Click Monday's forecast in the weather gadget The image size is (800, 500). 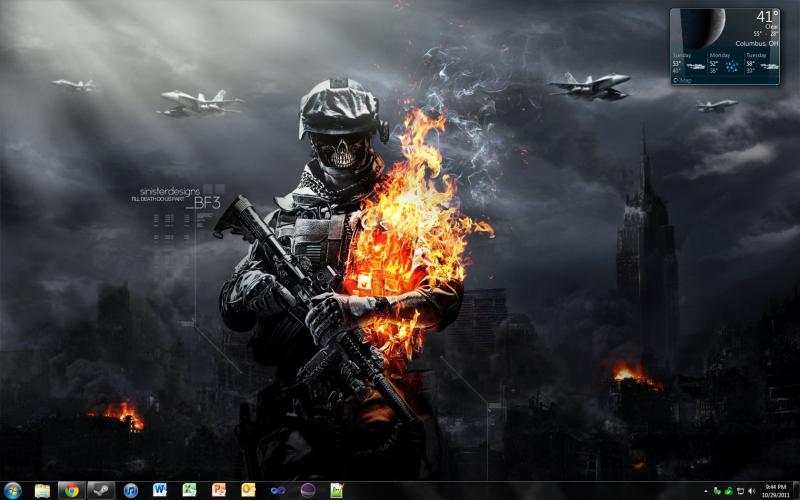coord(725,65)
